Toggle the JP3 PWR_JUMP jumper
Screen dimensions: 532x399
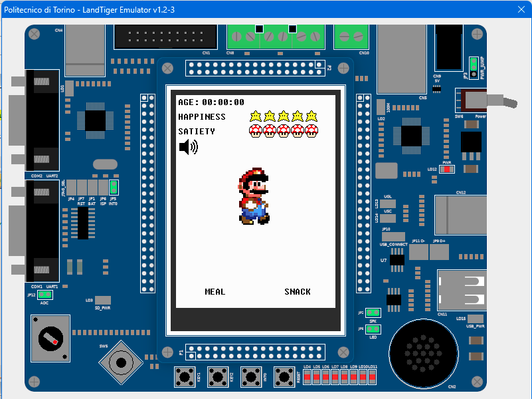coord(474,68)
